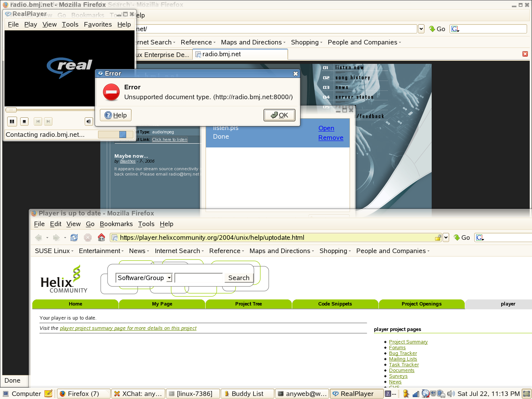Image resolution: width=532 pixels, height=399 pixels.
Task: Click the Helix Community logo
Action: point(64,279)
